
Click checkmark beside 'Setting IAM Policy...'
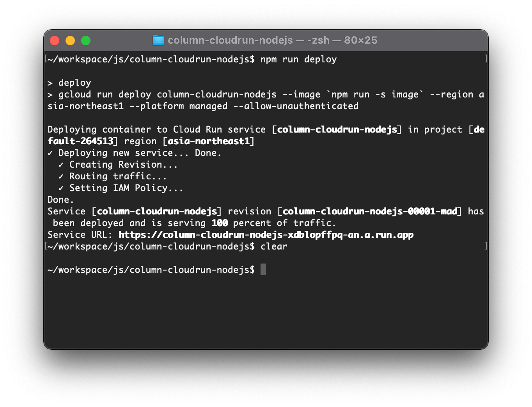[x=61, y=188]
